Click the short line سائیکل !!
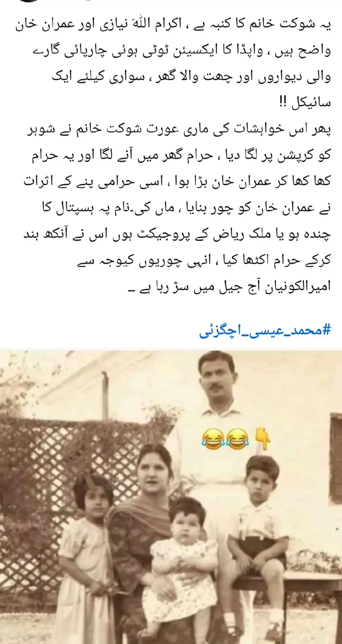This screenshot has width=342, height=644. click(x=305, y=102)
